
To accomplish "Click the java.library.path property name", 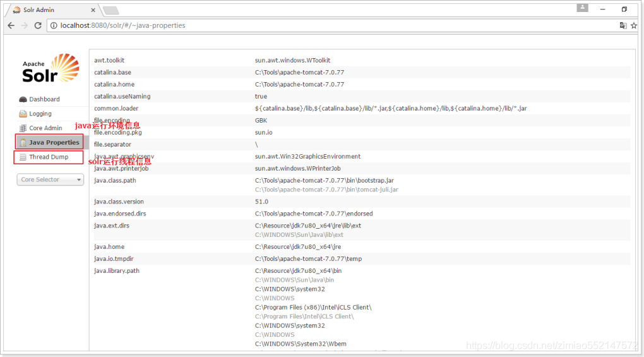I will pos(117,270).
